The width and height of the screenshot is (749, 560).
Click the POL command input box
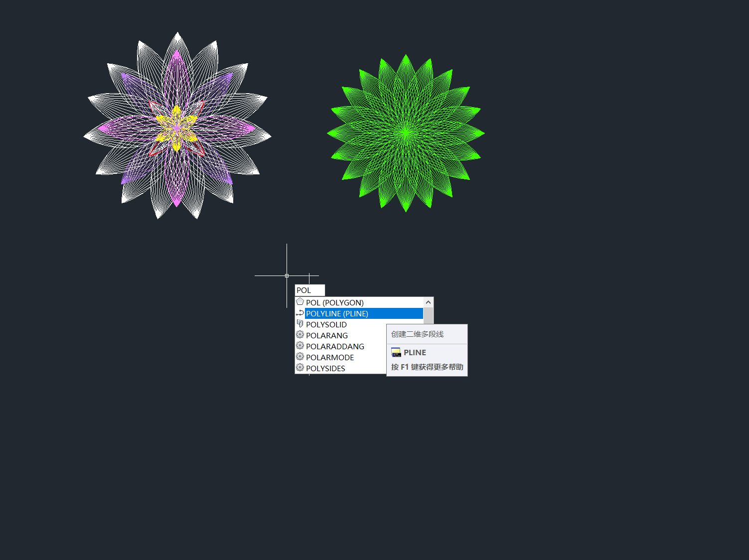coord(309,289)
